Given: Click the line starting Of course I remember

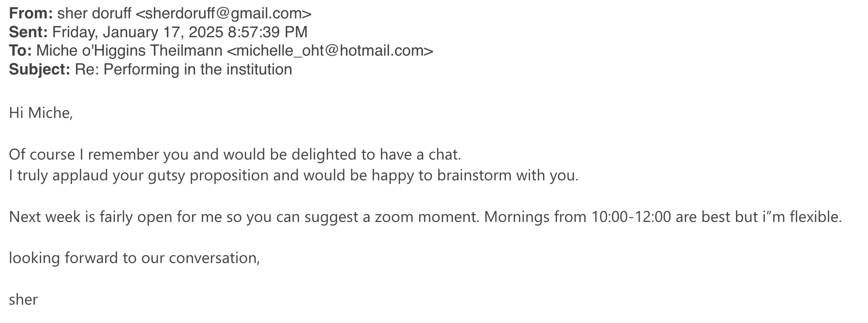Looking at the screenshot, I should 235,155.
